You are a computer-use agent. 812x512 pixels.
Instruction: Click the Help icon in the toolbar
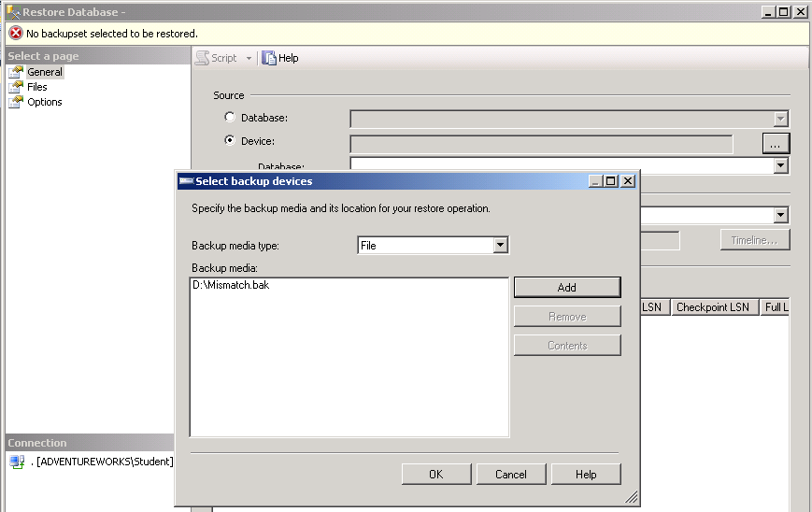pyautogui.click(x=270, y=58)
